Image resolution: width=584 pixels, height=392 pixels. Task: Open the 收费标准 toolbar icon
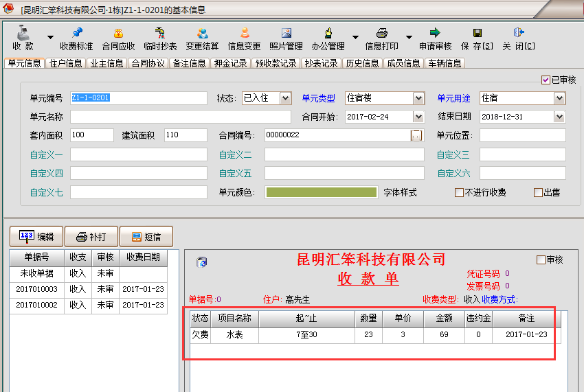77,33
